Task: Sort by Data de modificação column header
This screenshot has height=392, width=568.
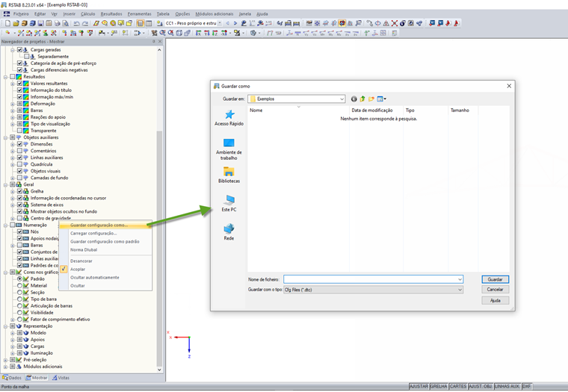Action: [372, 110]
